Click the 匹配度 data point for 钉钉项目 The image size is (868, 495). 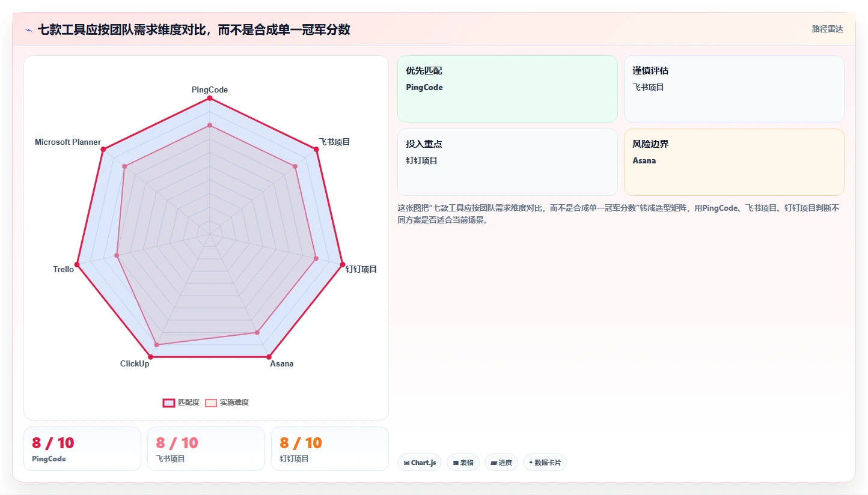click(x=343, y=265)
